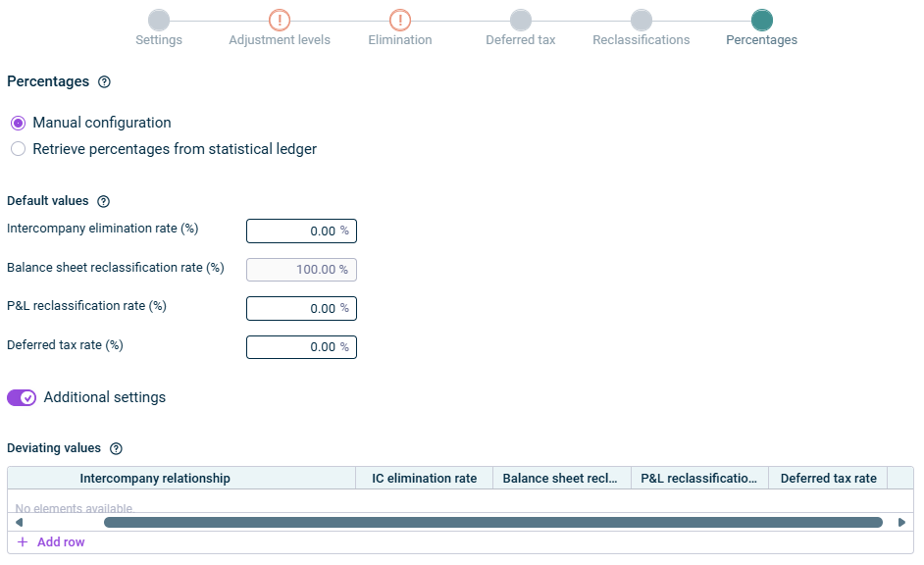Open the Deferred tax step circle
The height and width of the screenshot is (565, 924).
pos(521,21)
